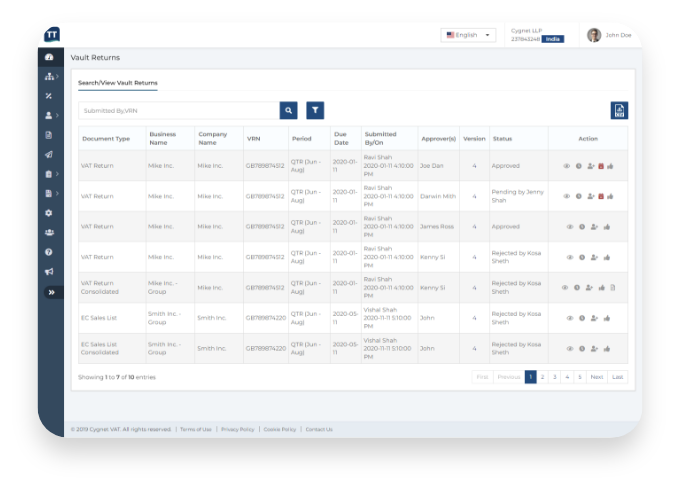Click the magnifier search button

pyautogui.click(x=288, y=110)
